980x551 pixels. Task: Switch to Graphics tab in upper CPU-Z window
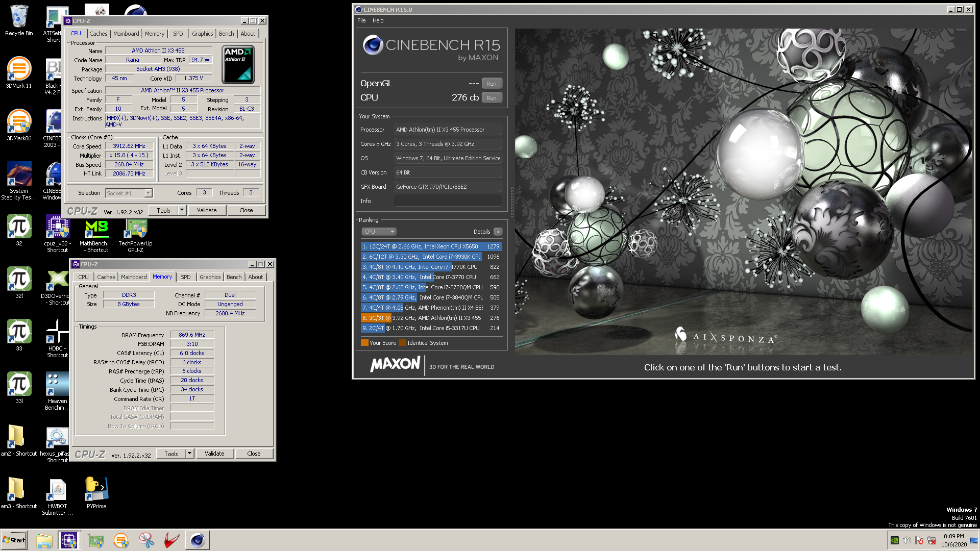click(x=203, y=34)
